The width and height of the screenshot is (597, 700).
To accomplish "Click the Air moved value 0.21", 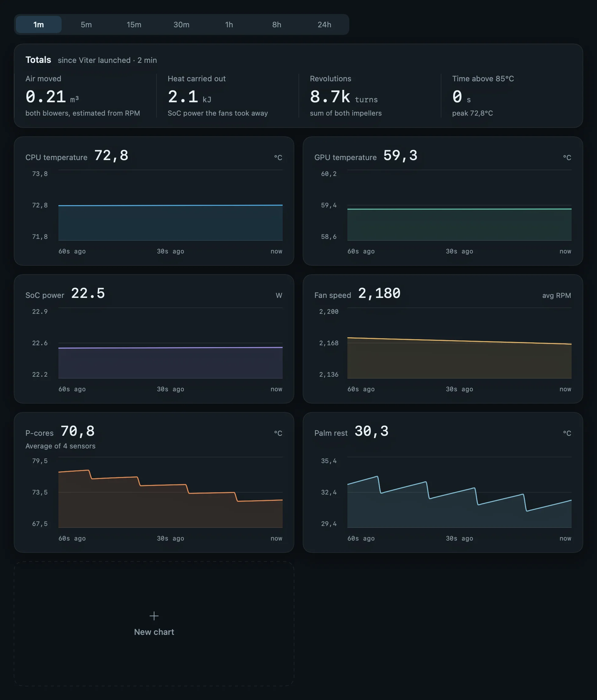I will (x=46, y=97).
